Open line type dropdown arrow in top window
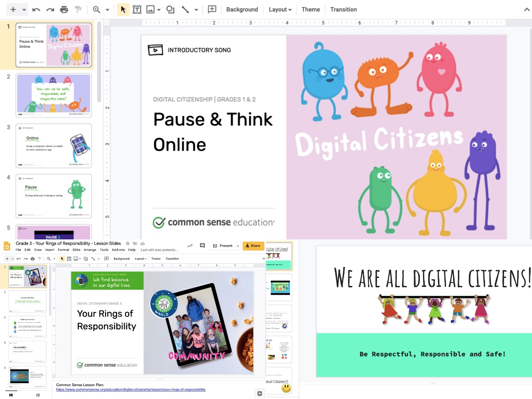Viewport: 532px width, 399px height. [196, 10]
